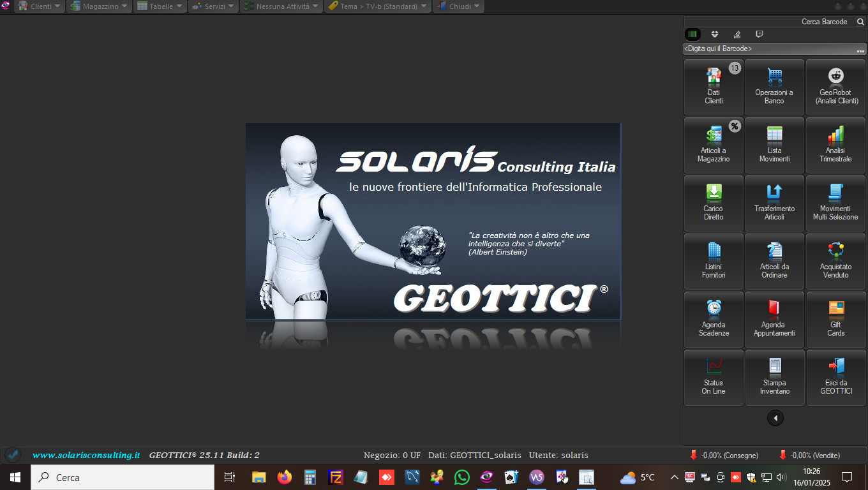The image size is (868, 490).
Task: Expand the Tema > TV-b (Standard) dropdown
Action: (x=377, y=6)
